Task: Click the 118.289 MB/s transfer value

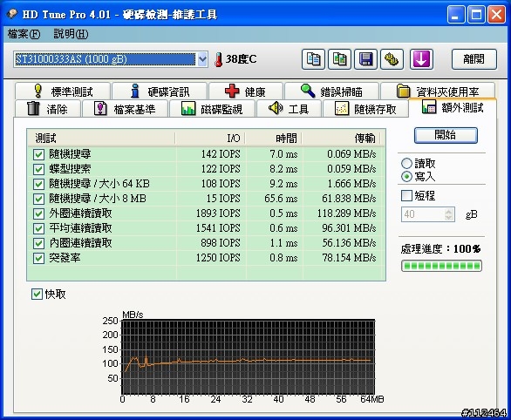Action: coord(347,213)
